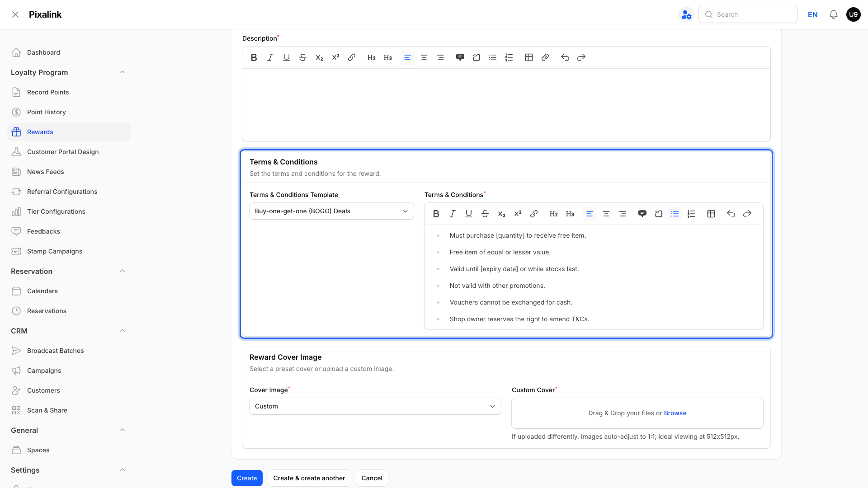Apply superscript in Terms & Conditions editor
The image size is (868, 488).
[x=518, y=214]
